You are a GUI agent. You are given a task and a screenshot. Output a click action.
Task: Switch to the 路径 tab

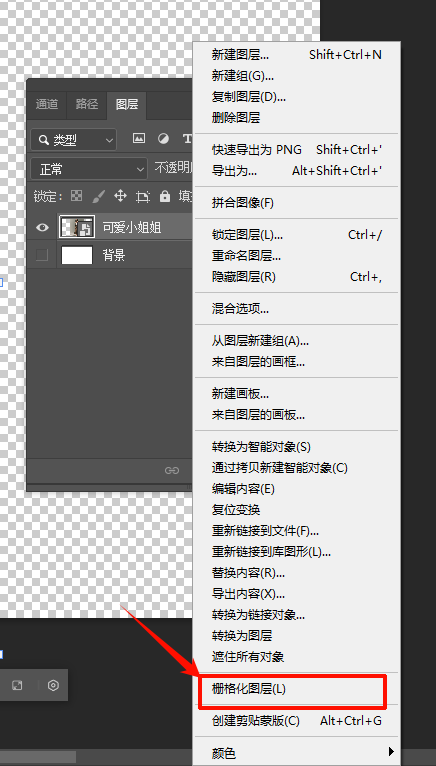[x=87, y=104]
